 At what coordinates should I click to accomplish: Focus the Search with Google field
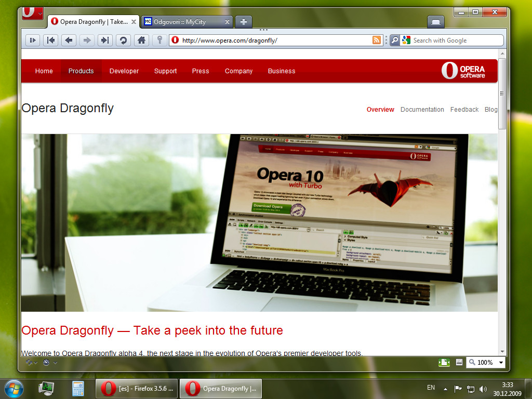[451, 41]
